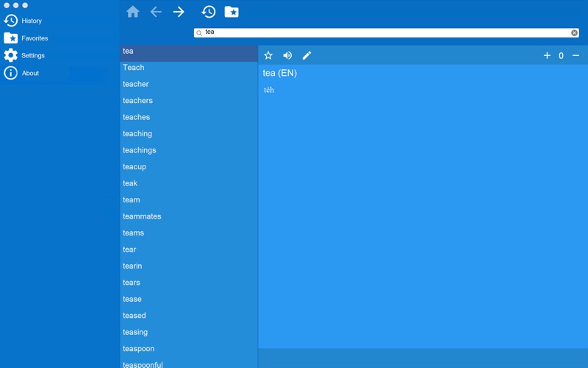The image size is (588, 368).
Task: Click the magnifier icon in search box
Action: [x=199, y=33]
